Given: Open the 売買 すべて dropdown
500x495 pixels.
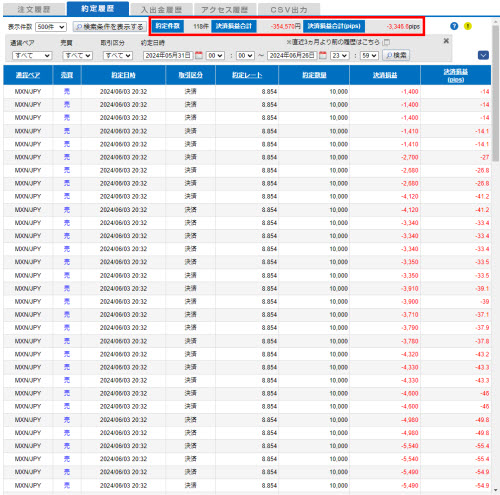Looking at the screenshot, I should (x=77, y=55).
